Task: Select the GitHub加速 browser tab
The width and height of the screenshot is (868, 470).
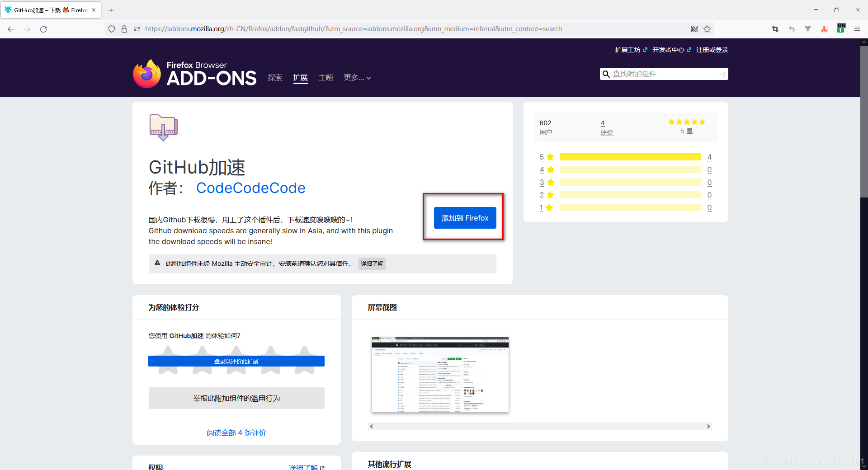Action: (51, 10)
